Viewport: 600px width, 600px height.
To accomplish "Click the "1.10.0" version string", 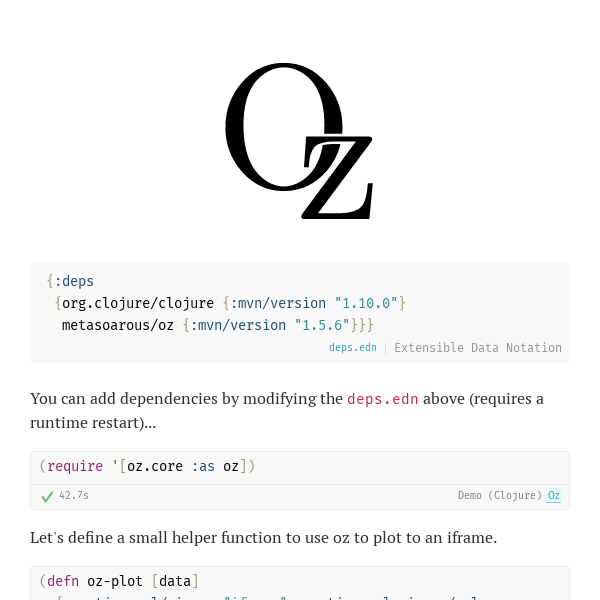I will point(366,303).
